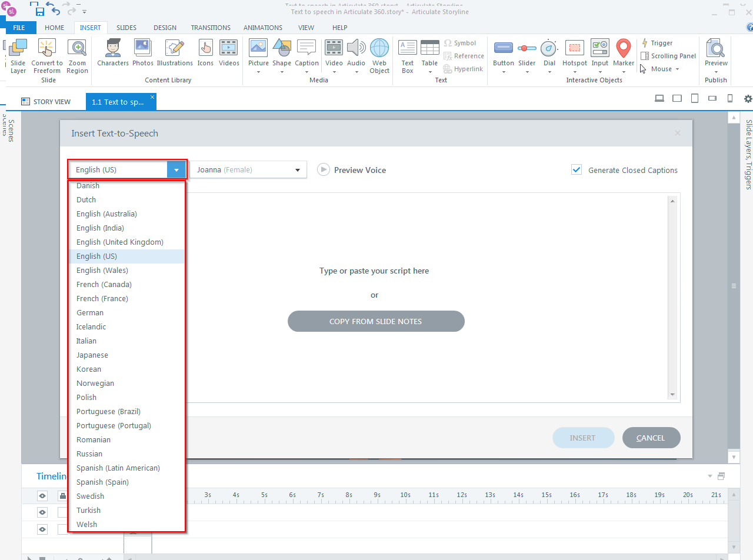
Task: Choose English (United Kingdom) language
Action: 127,242
